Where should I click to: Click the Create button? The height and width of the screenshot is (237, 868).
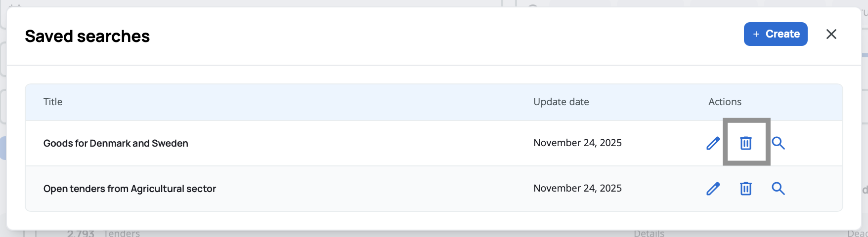pyautogui.click(x=775, y=34)
